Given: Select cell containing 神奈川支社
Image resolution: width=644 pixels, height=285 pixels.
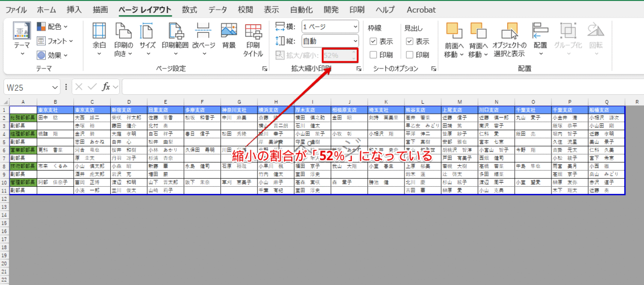Looking at the screenshot, I should [x=239, y=110].
